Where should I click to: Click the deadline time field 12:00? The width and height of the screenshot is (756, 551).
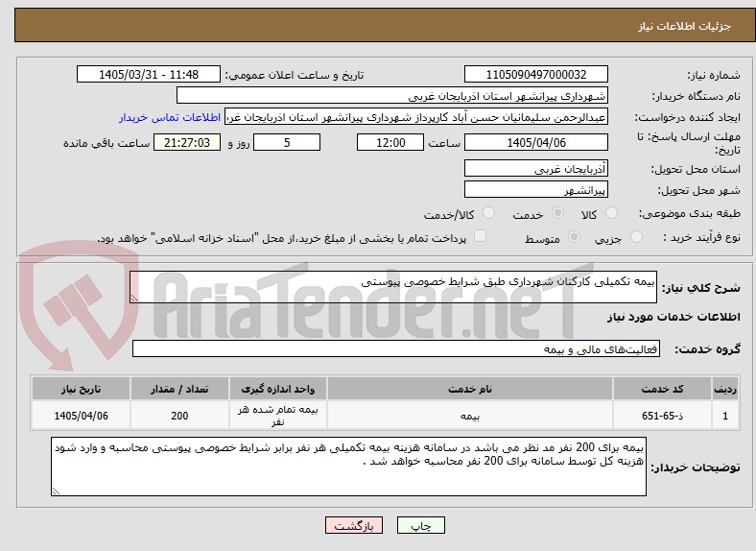[x=390, y=142]
